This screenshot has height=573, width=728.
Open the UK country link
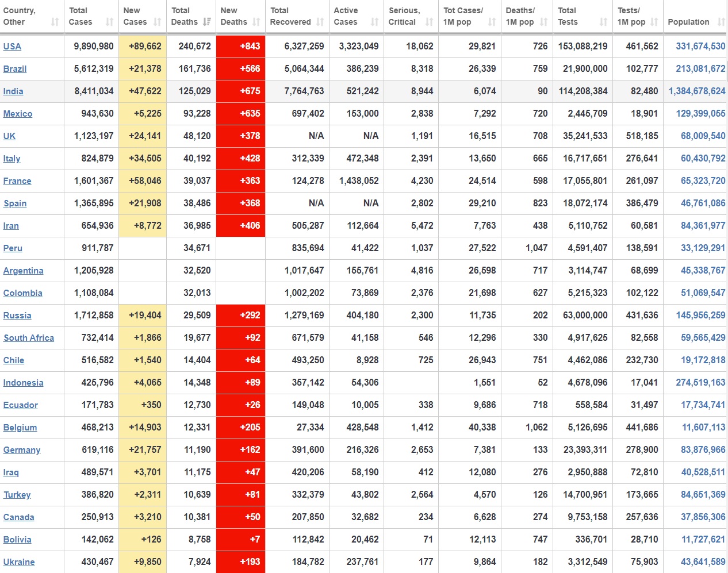pyautogui.click(x=9, y=136)
